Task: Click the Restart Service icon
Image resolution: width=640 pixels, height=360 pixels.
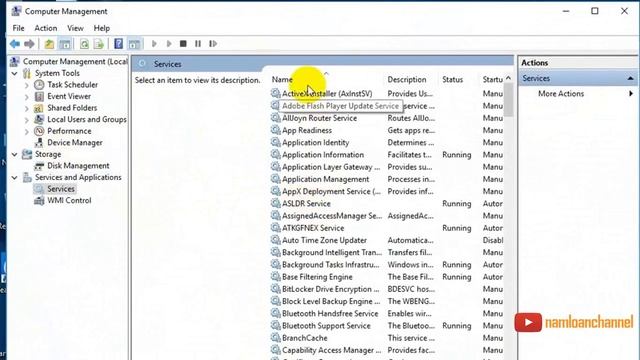Action: [x=213, y=44]
